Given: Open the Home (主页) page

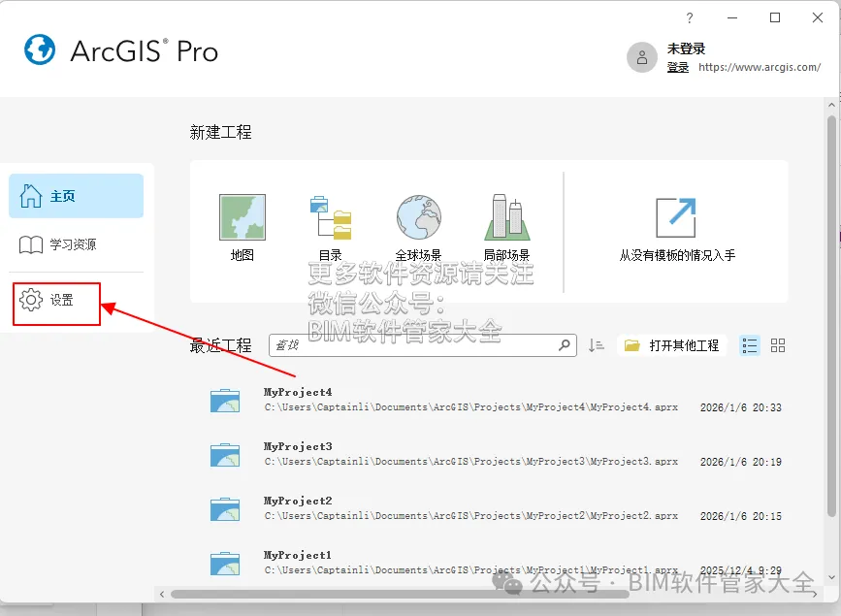Looking at the screenshot, I should [x=77, y=196].
